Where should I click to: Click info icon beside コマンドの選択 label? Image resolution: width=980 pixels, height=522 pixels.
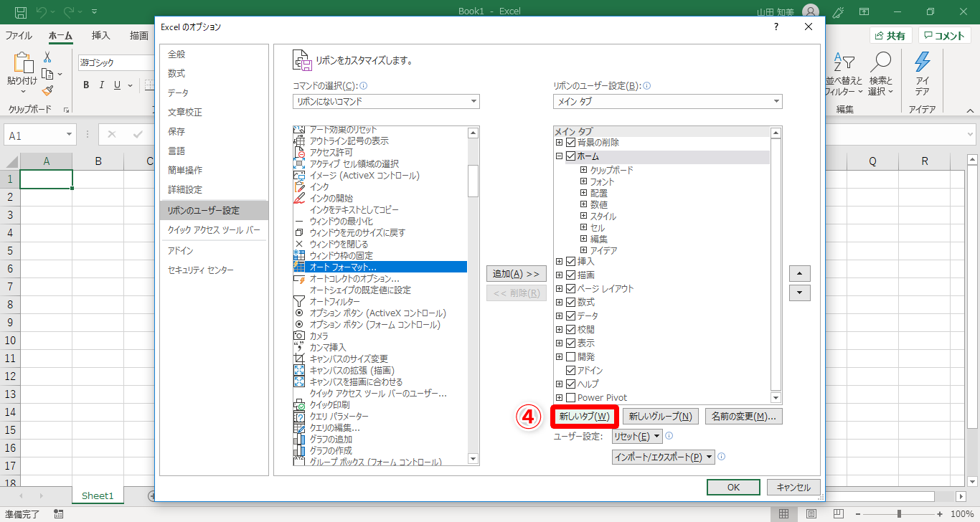tap(364, 85)
